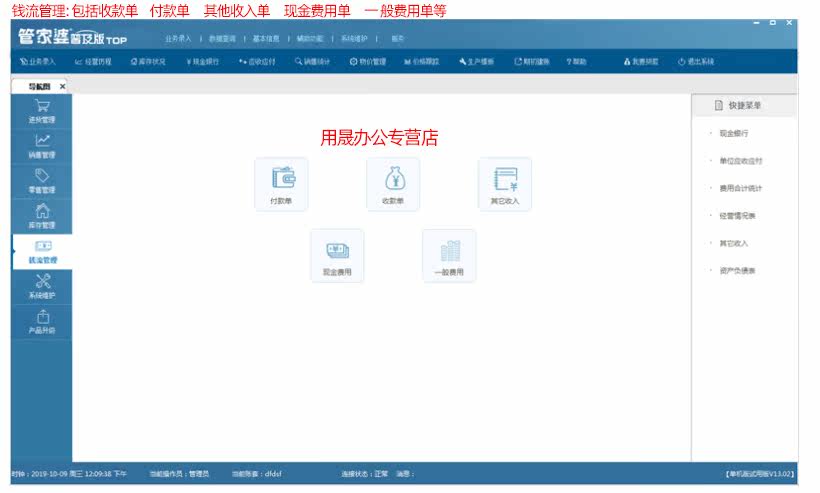
Task: Open 费用合计统计 in quick menu
Action: click(x=741, y=188)
